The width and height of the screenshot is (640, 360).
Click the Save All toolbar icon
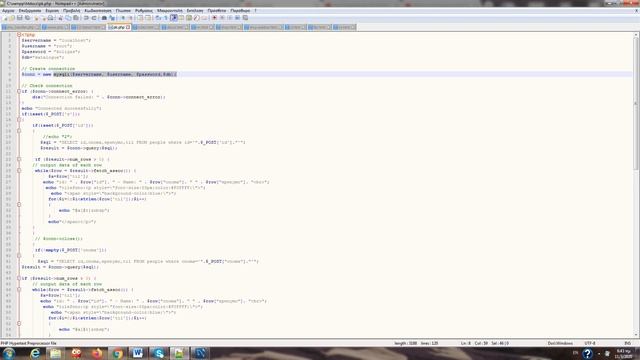pos(27,18)
